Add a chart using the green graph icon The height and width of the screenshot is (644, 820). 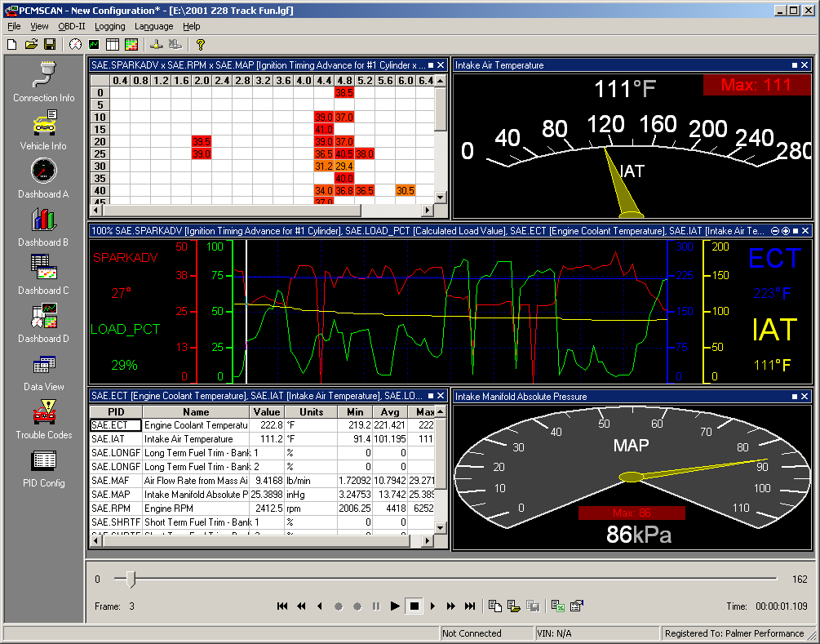tap(94, 44)
